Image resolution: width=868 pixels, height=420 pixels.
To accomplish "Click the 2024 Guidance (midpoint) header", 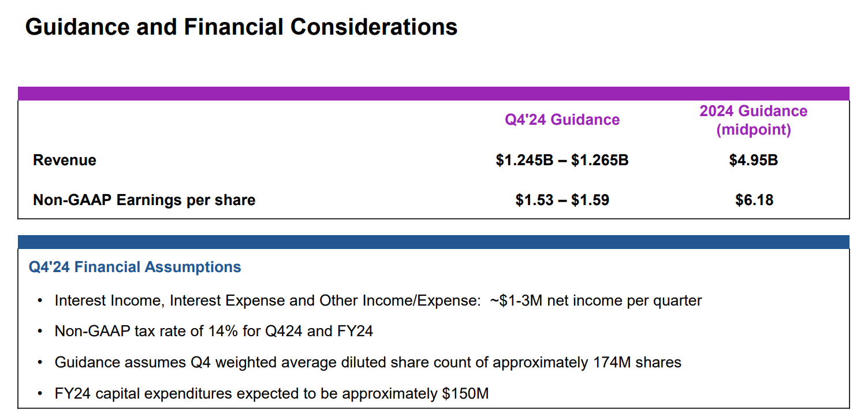I will pyautogui.click(x=754, y=120).
